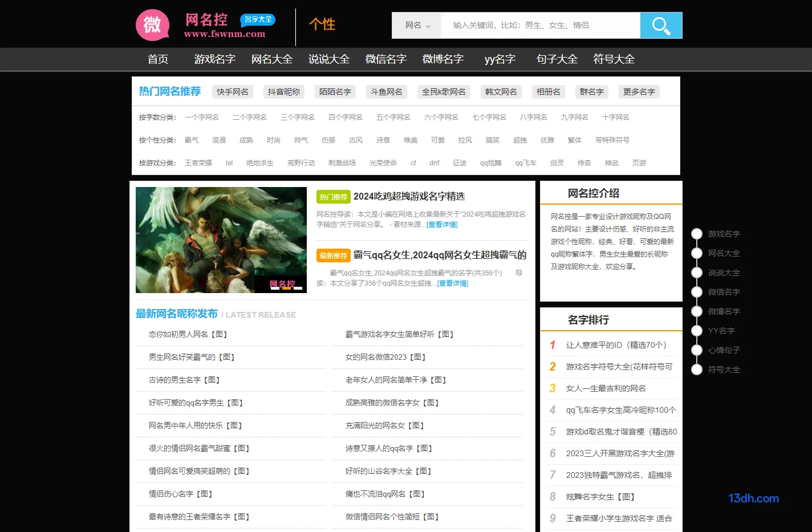
Task: Open the 网名控 www.fswnm.com title link
Action: point(225,26)
